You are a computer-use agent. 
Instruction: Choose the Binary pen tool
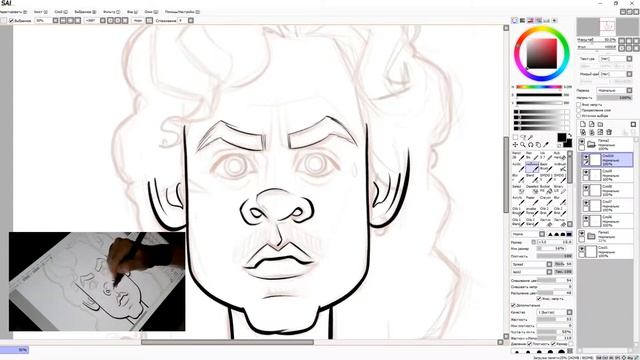coord(560,189)
